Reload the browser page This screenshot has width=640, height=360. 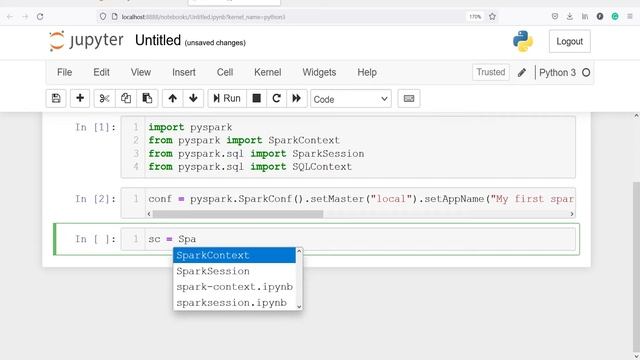pos(40,17)
